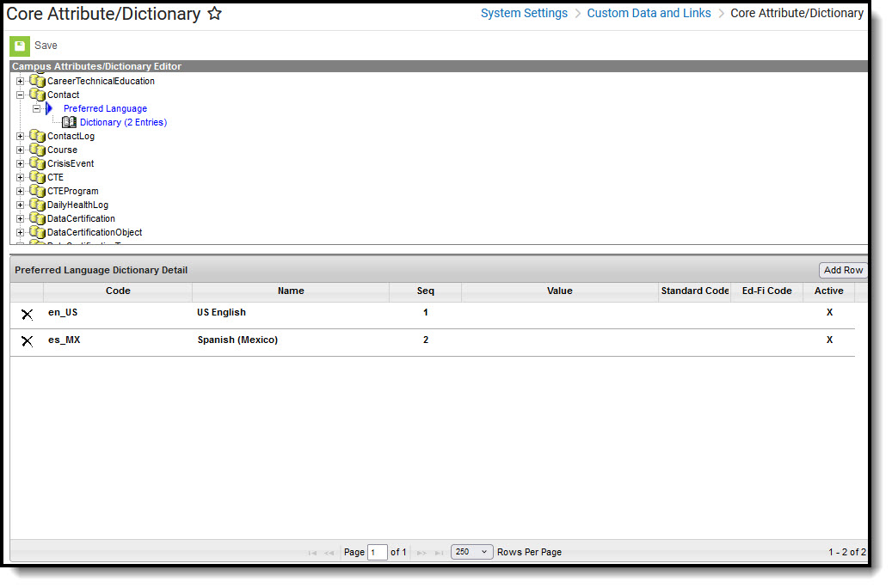The image size is (892, 588).
Task: Sort by the Ed-Fi Code column header
Action: pyautogui.click(x=767, y=291)
